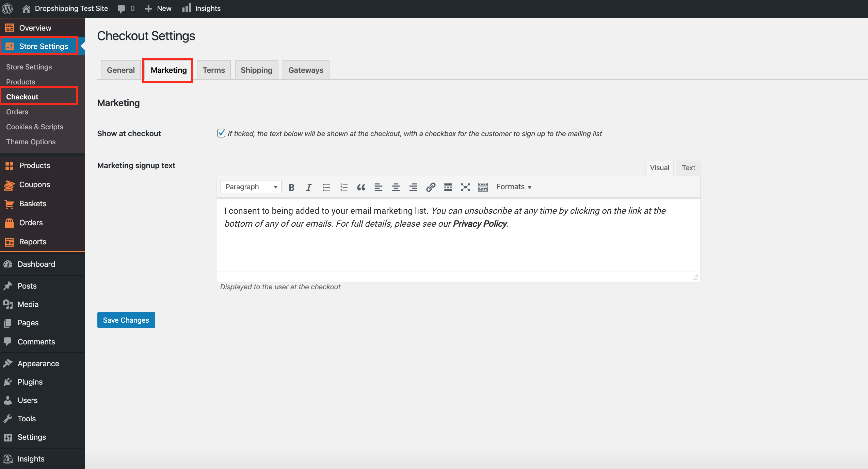Insert a bulleted list
868x469 pixels.
tap(326, 187)
